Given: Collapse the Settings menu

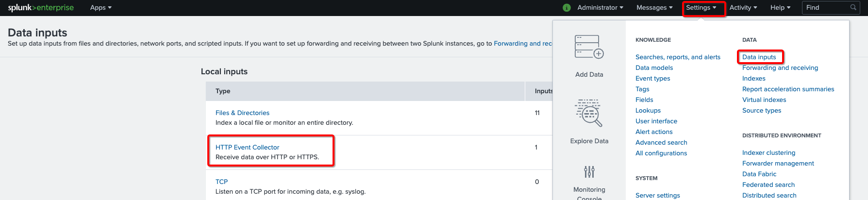Looking at the screenshot, I should point(701,8).
